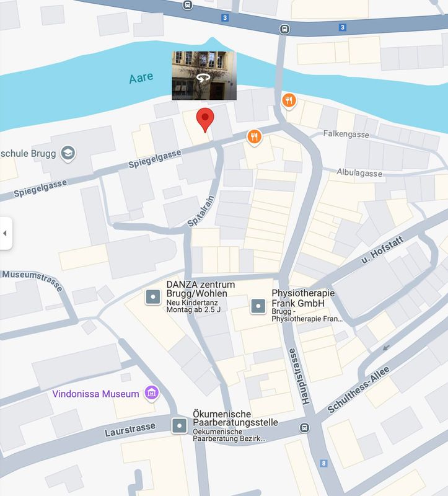Select the Vindonissa Museum icon
The width and height of the screenshot is (448, 496).
click(x=152, y=393)
